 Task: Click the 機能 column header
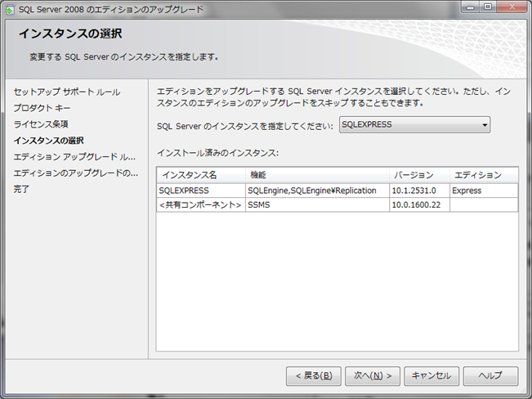pos(317,175)
